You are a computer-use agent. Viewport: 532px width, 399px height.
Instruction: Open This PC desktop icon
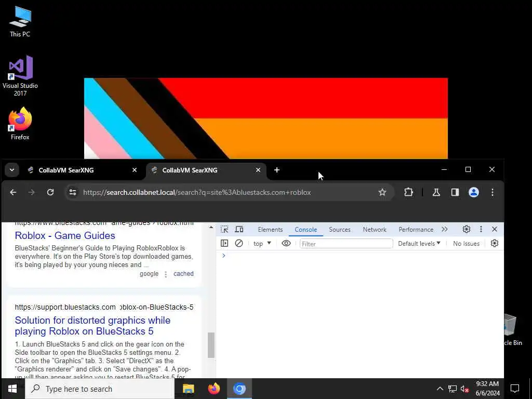pyautogui.click(x=20, y=21)
